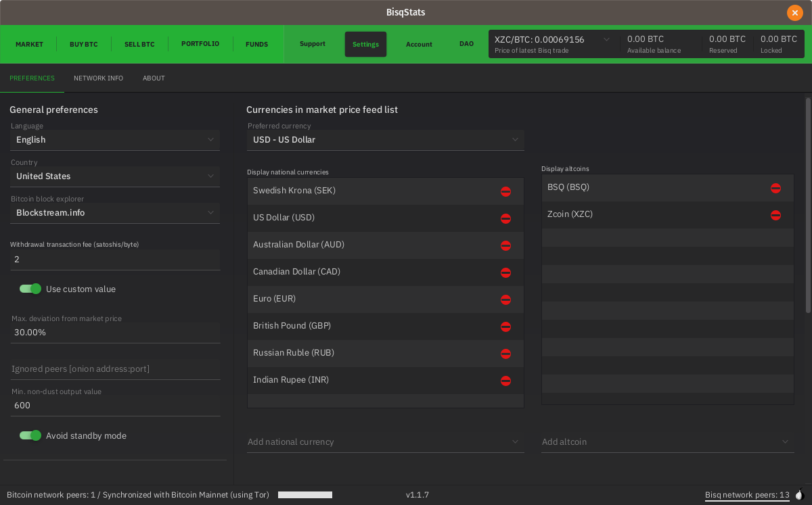
Task: Toggle Use custom value switch
Action: tap(30, 289)
